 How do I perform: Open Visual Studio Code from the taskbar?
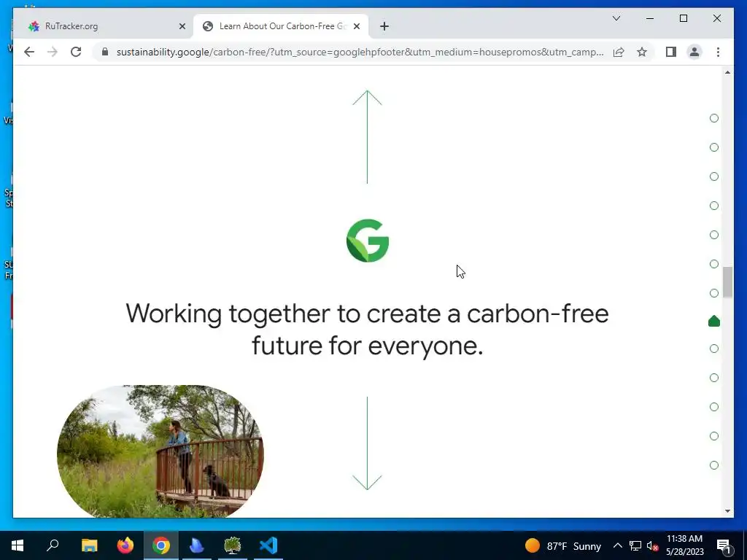click(268, 545)
